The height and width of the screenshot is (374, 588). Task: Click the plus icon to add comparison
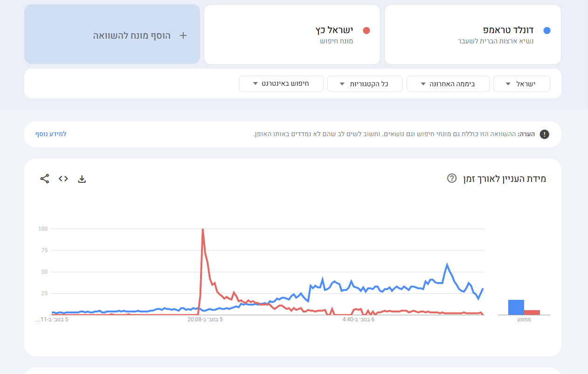click(x=183, y=35)
